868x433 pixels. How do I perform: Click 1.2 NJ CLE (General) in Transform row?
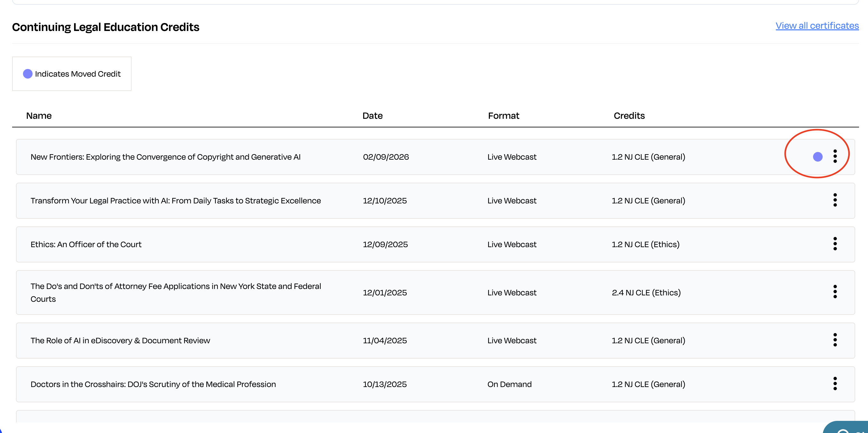pos(648,201)
